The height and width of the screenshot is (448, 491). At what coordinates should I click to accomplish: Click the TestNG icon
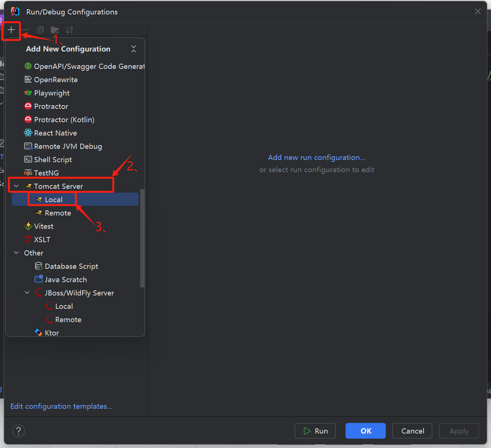pos(28,173)
